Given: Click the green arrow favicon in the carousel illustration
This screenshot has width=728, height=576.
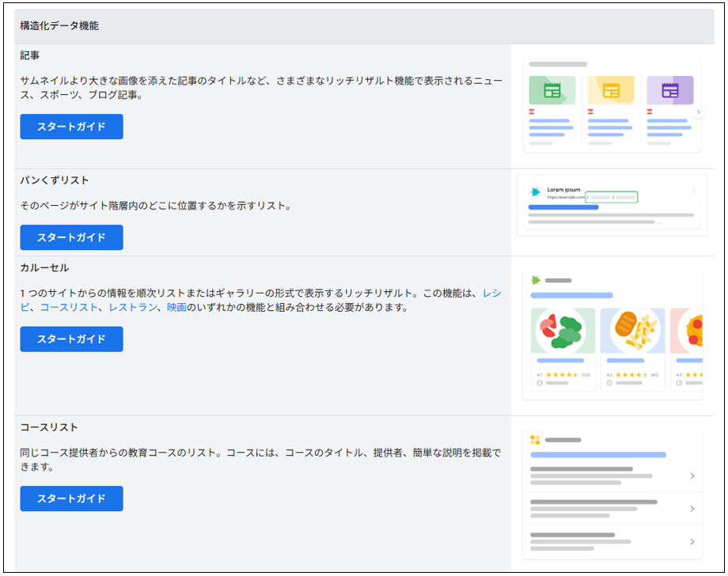Looking at the screenshot, I should click(x=536, y=280).
